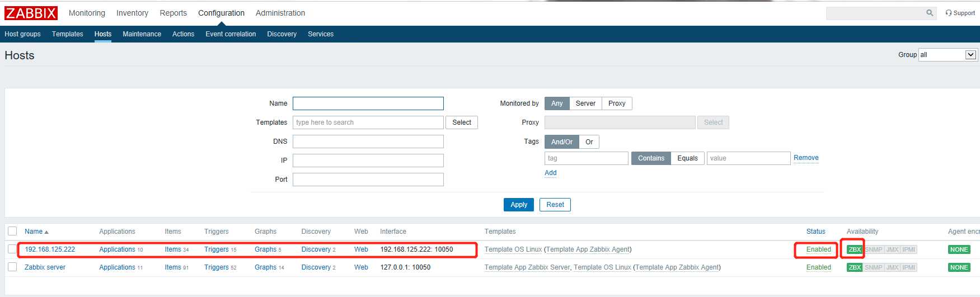Select Or tag evaluation
980x297 pixels.
coord(589,142)
